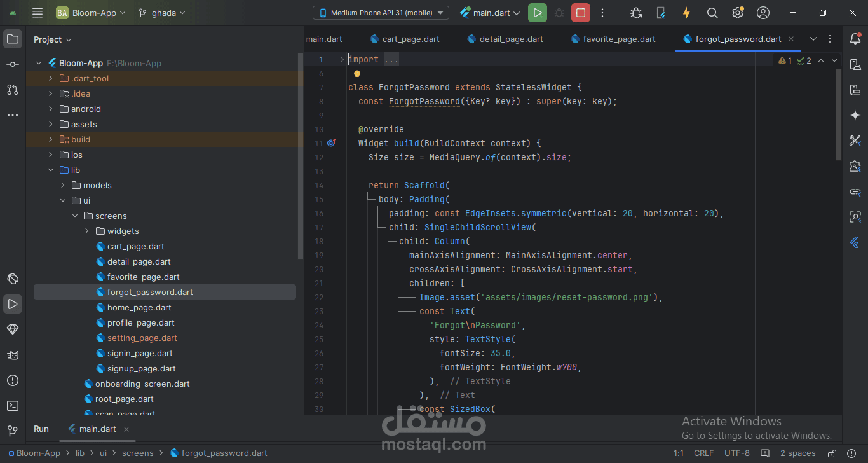Toggle the Project tool window folder icon
The image size is (868, 463).
coord(12,39)
